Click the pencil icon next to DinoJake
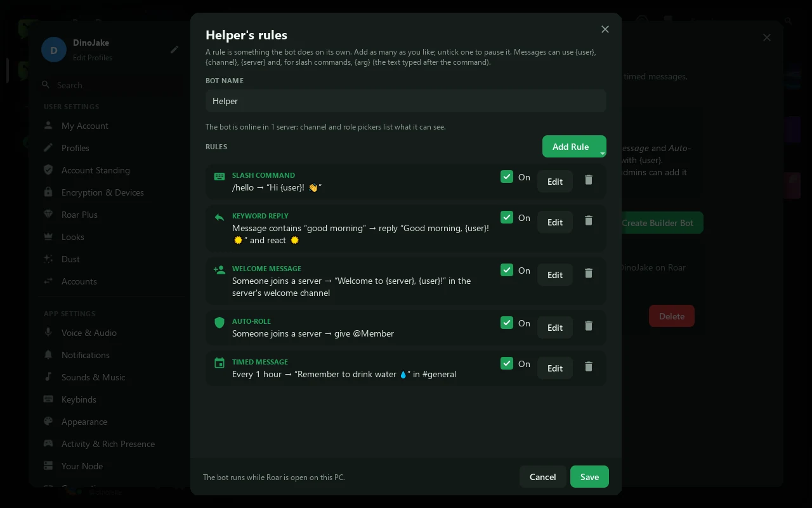The width and height of the screenshot is (812, 508). (174, 50)
